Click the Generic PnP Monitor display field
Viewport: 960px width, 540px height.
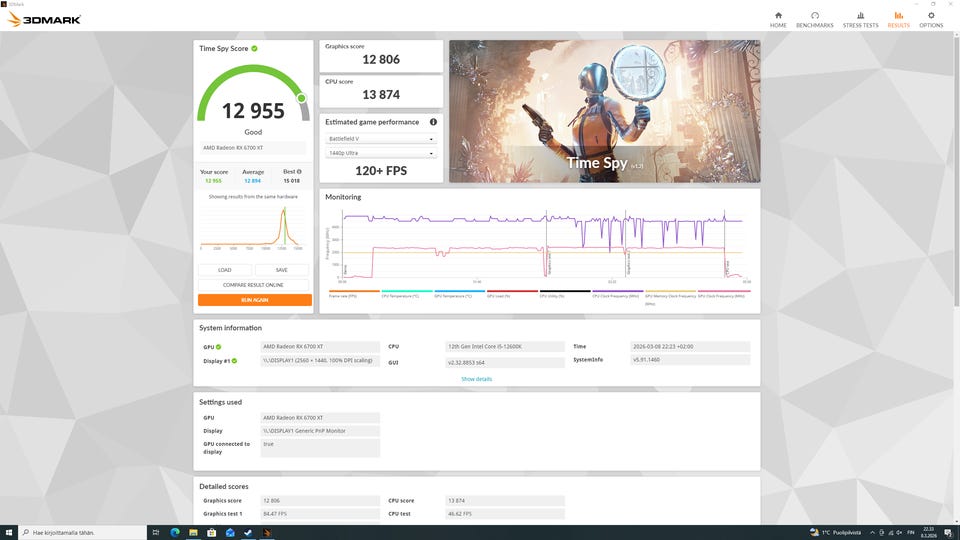point(320,431)
